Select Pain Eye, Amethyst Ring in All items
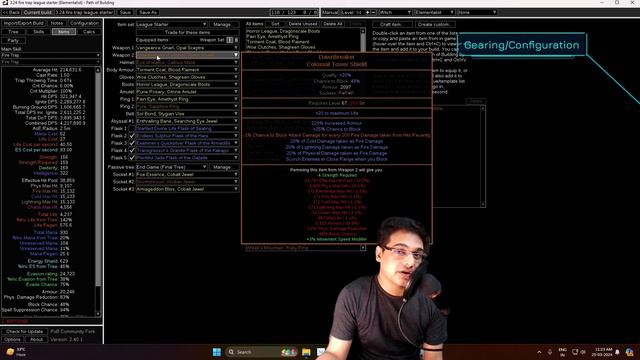This screenshot has height=360, width=640. (x=272, y=36)
